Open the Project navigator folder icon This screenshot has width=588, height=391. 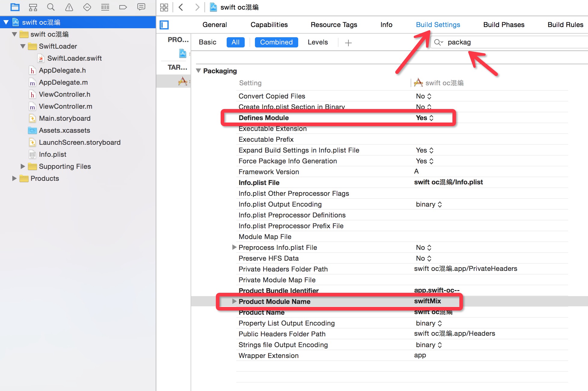click(15, 7)
